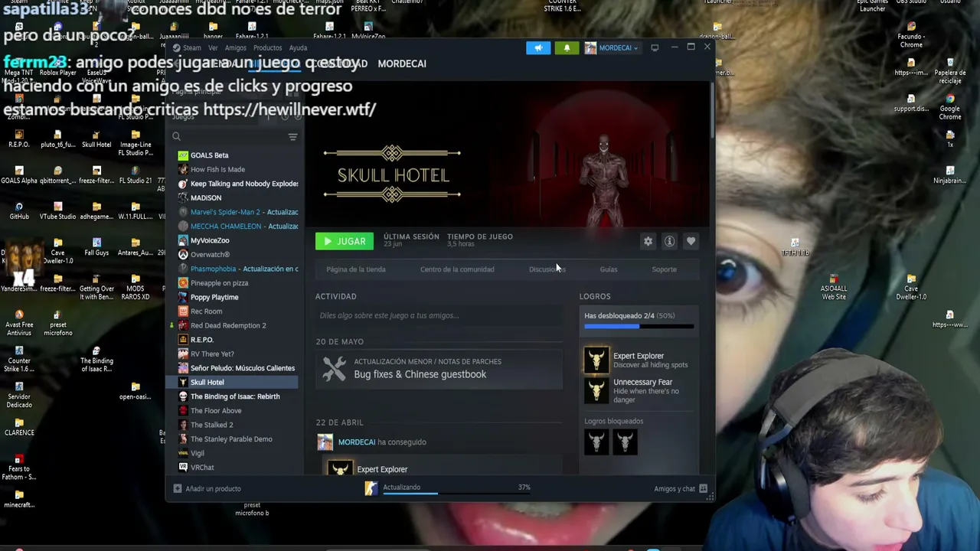Click the library search magnifier icon
This screenshot has width=980, height=551.
(x=176, y=137)
